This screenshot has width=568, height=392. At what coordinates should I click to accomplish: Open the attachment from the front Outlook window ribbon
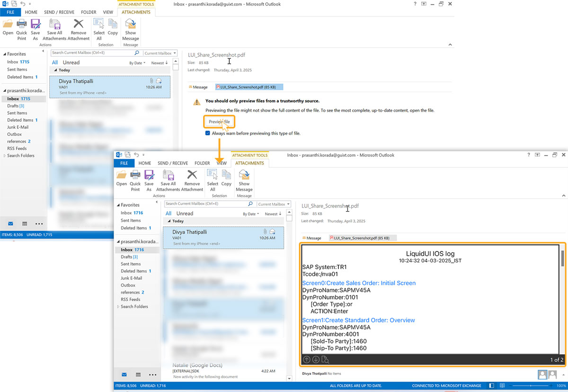(122, 178)
